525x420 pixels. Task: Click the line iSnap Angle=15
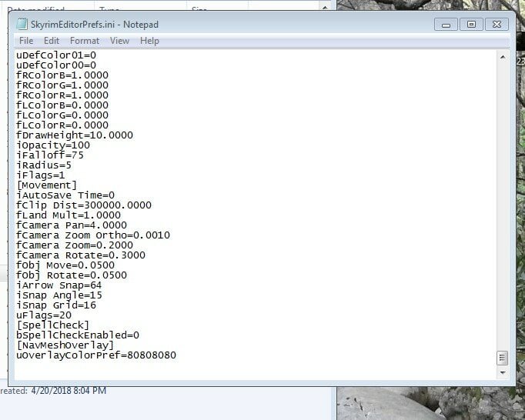59,295
